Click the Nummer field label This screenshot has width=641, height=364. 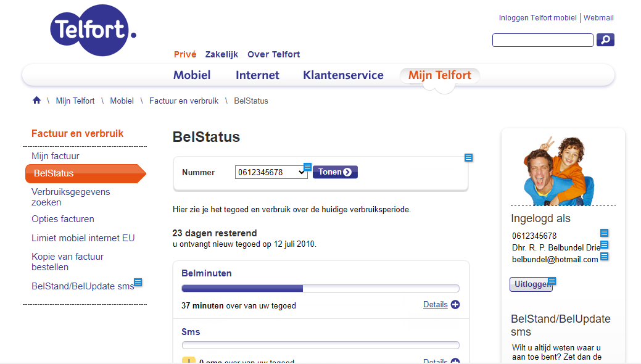pyautogui.click(x=198, y=172)
